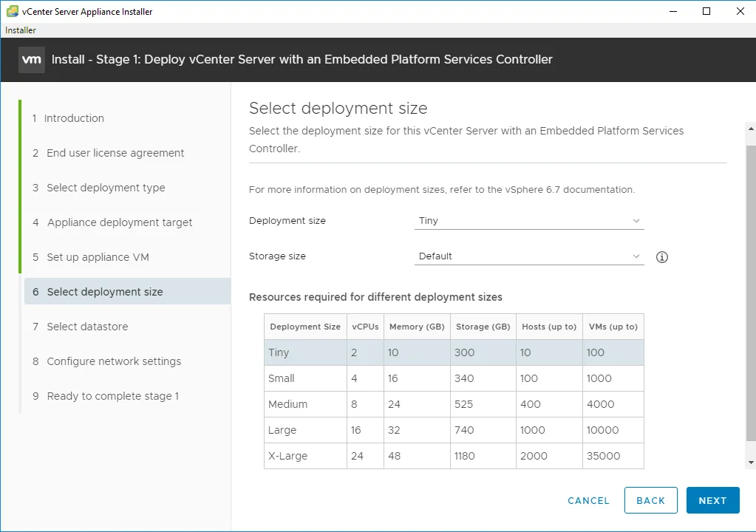
Task: Click CANCEL to abort installation
Action: pyautogui.click(x=588, y=501)
